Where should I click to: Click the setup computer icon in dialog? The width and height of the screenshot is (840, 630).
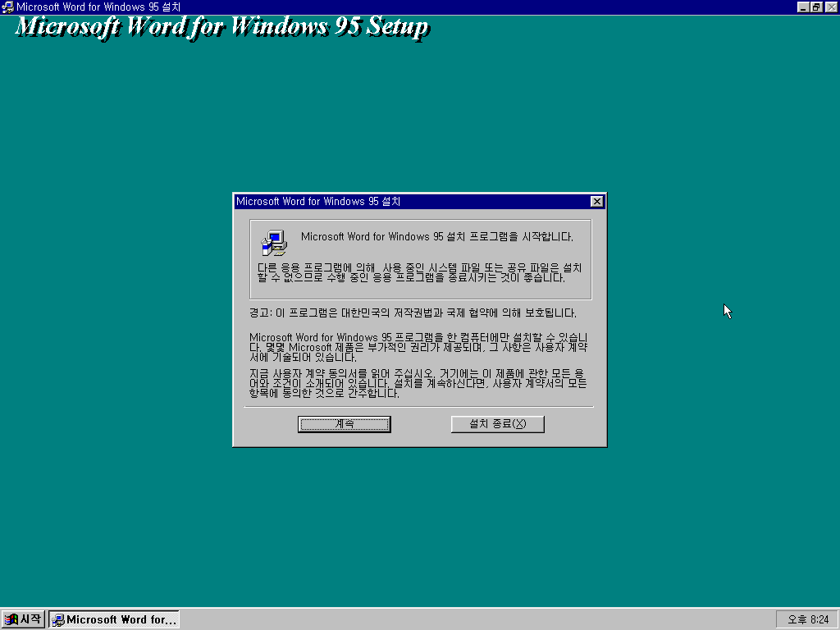click(274, 243)
